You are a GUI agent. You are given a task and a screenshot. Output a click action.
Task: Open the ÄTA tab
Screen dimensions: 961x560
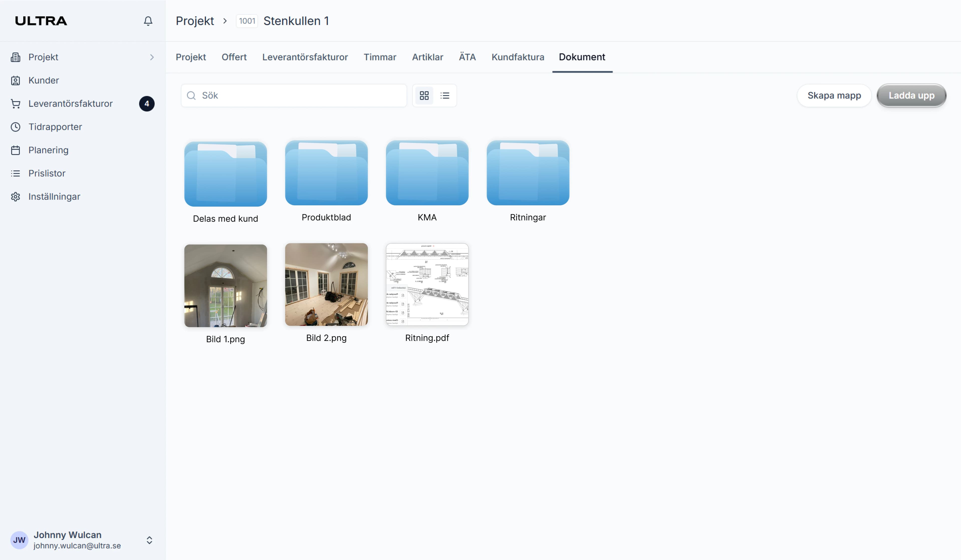click(467, 57)
